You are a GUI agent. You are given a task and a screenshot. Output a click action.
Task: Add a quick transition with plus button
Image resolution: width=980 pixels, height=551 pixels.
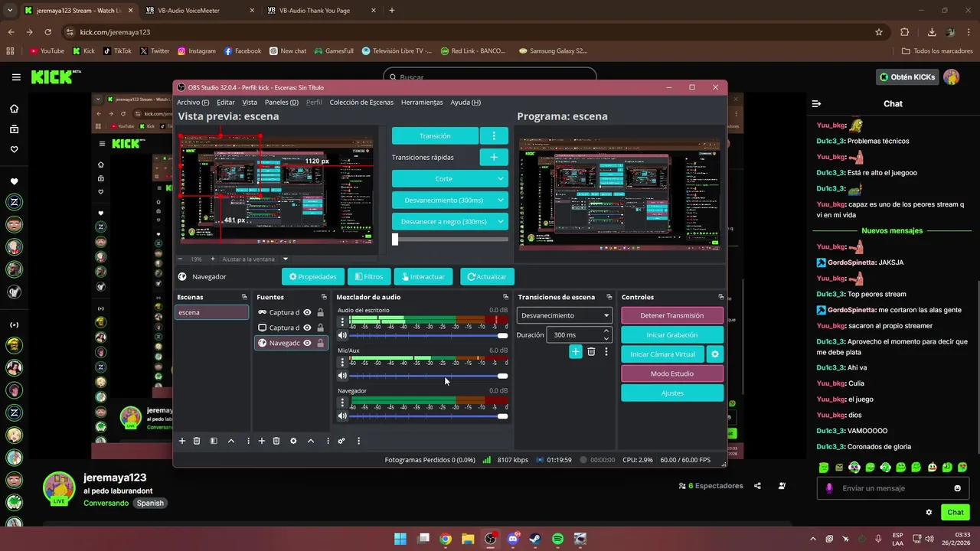494,157
